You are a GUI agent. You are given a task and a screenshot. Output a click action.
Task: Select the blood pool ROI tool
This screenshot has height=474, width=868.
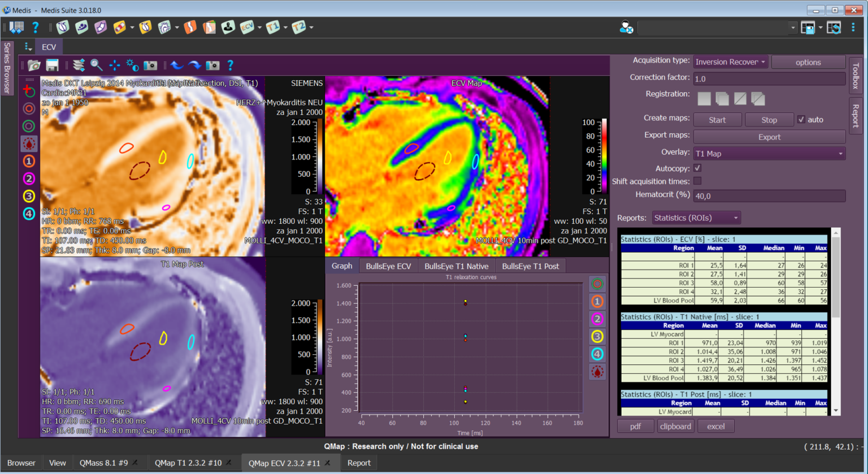(29, 143)
